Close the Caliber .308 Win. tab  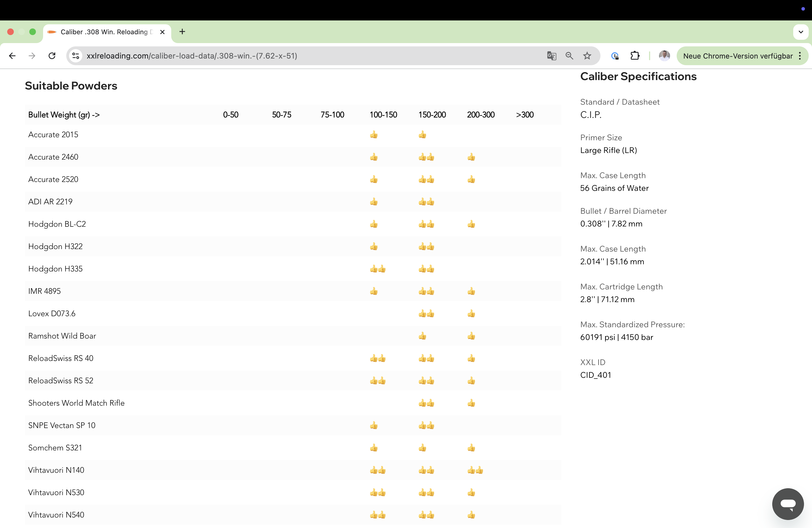click(162, 32)
